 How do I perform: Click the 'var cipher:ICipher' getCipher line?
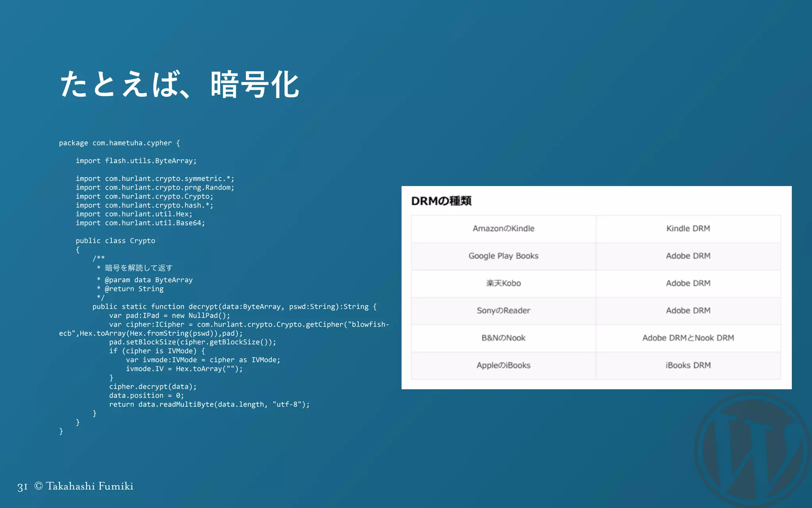click(249, 325)
